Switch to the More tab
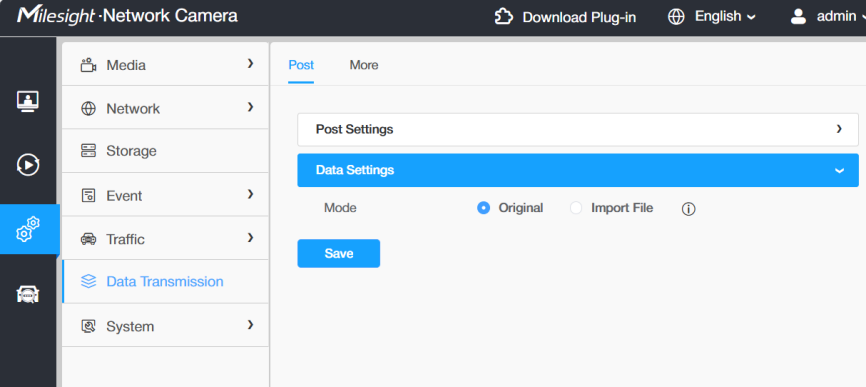The width and height of the screenshot is (866, 387). click(x=363, y=65)
